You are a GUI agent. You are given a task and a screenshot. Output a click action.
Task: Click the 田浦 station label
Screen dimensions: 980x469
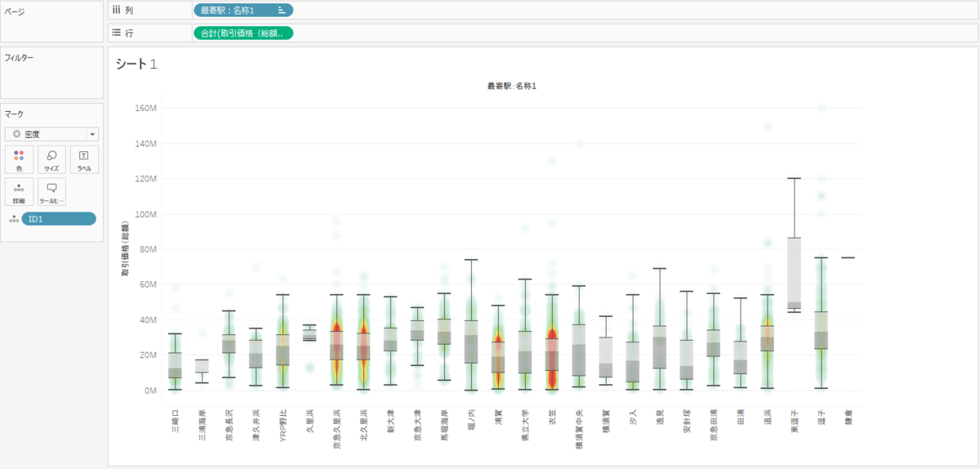click(x=742, y=418)
